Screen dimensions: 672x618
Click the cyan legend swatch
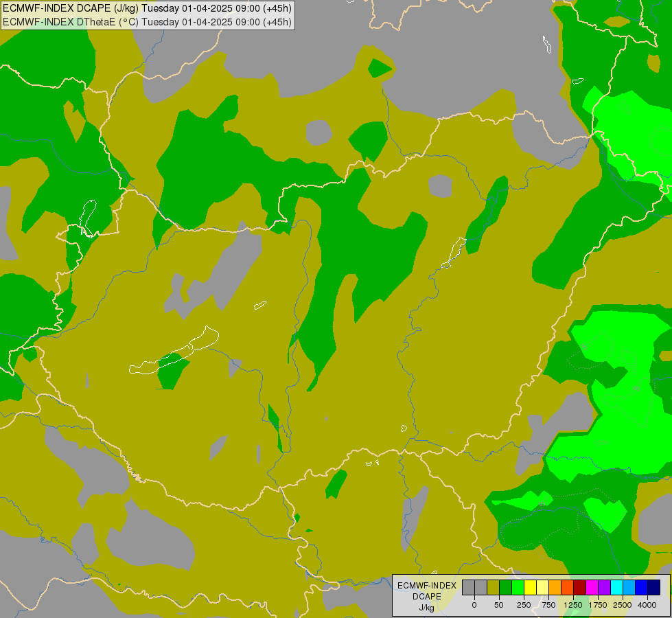(616, 587)
